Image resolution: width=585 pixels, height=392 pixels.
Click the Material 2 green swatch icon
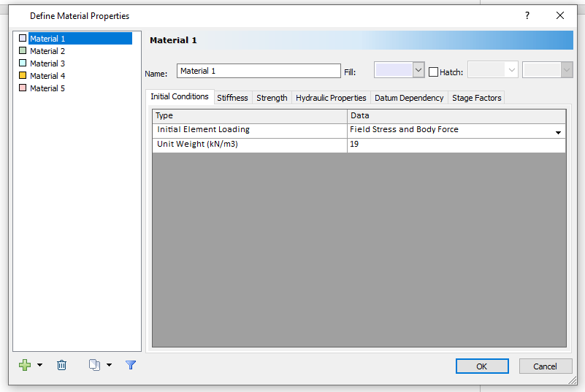(x=23, y=51)
